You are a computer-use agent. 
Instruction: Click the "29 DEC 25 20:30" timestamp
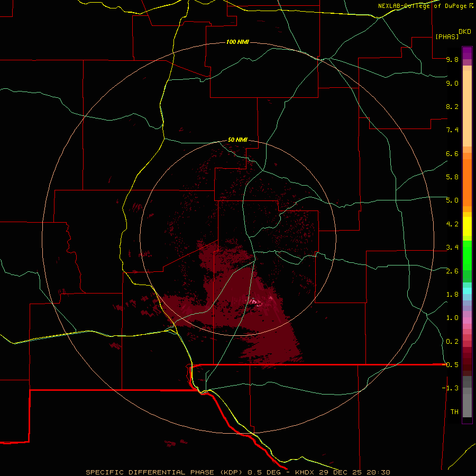(x=354, y=472)
